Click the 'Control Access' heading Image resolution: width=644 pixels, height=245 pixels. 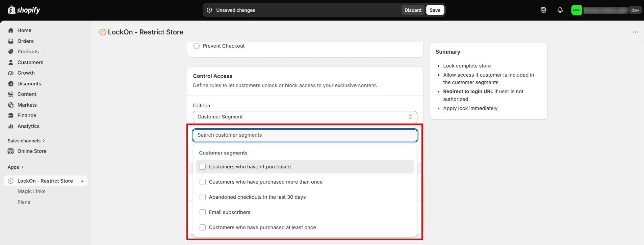click(213, 76)
